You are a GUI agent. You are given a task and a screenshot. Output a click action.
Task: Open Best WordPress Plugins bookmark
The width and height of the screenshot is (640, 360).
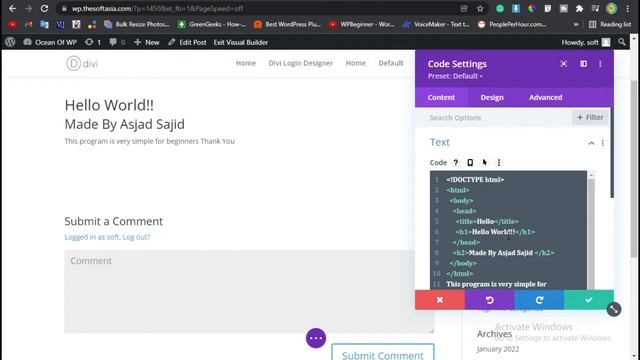click(287, 24)
